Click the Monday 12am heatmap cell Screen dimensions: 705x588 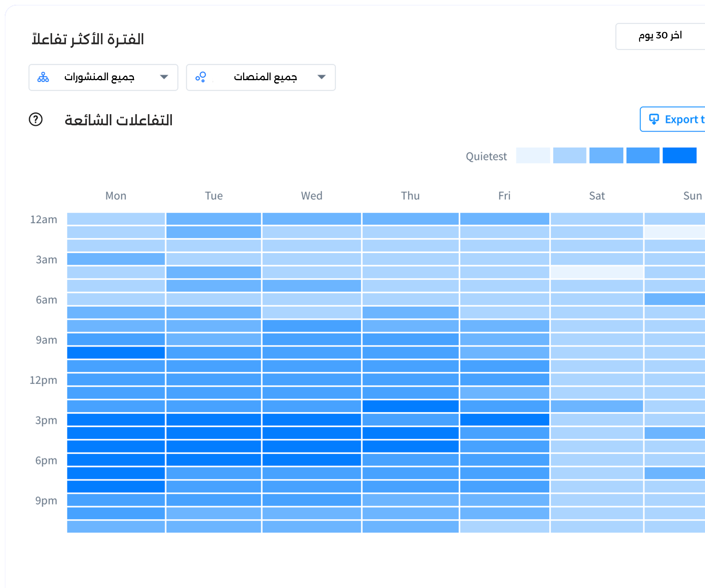coord(116,219)
